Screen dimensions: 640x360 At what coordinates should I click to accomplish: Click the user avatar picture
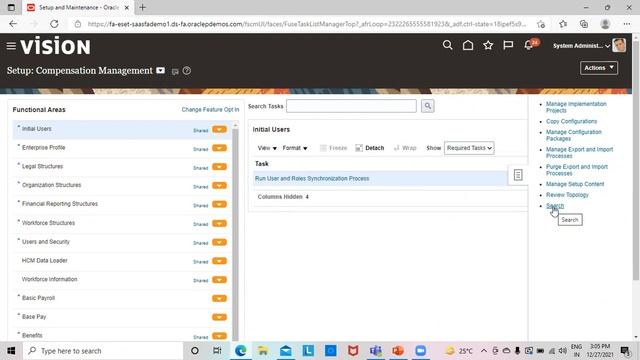point(619,45)
